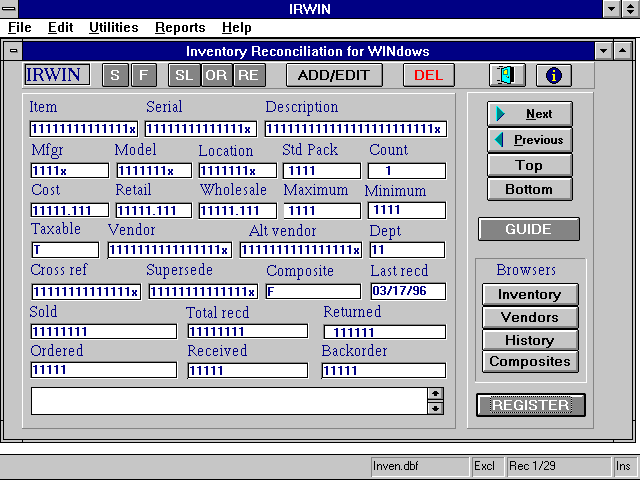This screenshot has width=640, height=480.
Task: Click the exit door icon button
Action: click(507, 75)
